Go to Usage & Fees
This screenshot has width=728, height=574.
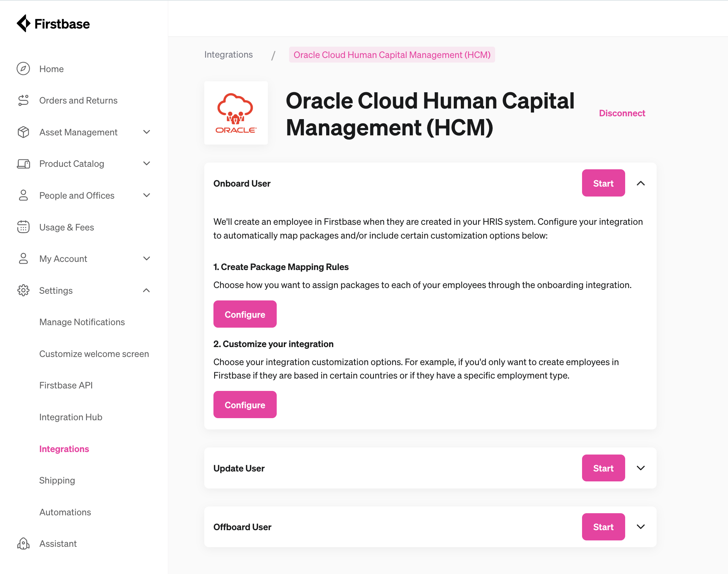66,227
